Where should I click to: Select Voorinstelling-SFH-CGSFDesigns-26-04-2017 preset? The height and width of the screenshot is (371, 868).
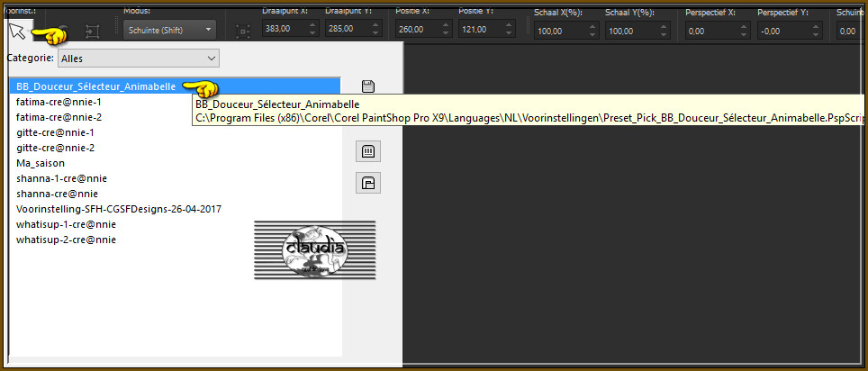point(175,209)
